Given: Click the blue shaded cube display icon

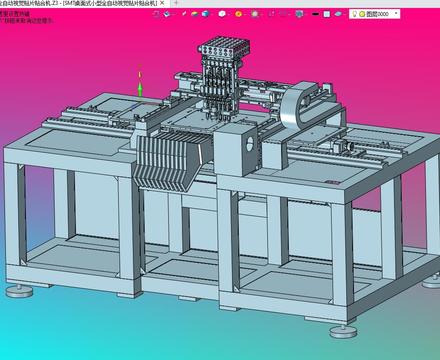Looking at the screenshot, I should tap(205, 14).
